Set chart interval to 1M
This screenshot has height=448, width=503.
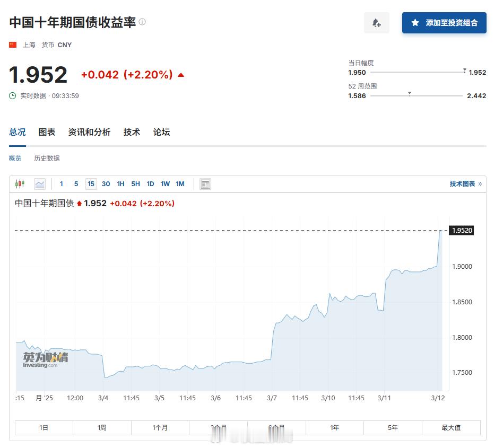click(x=180, y=184)
